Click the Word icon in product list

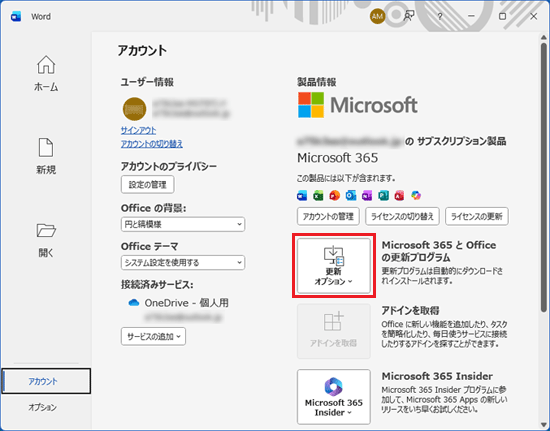click(x=302, y=195)
